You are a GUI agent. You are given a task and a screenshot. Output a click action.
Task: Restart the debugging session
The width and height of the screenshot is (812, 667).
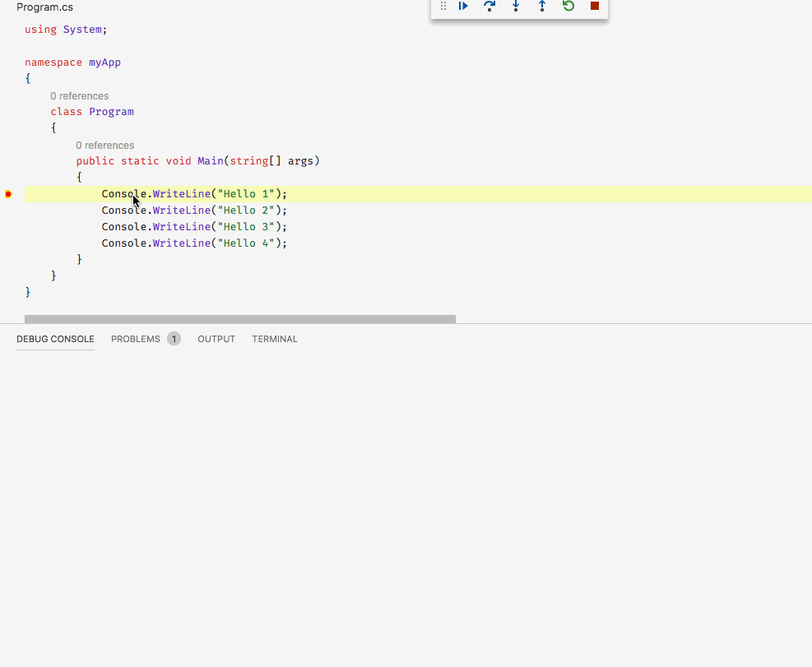tap(568, 7)
